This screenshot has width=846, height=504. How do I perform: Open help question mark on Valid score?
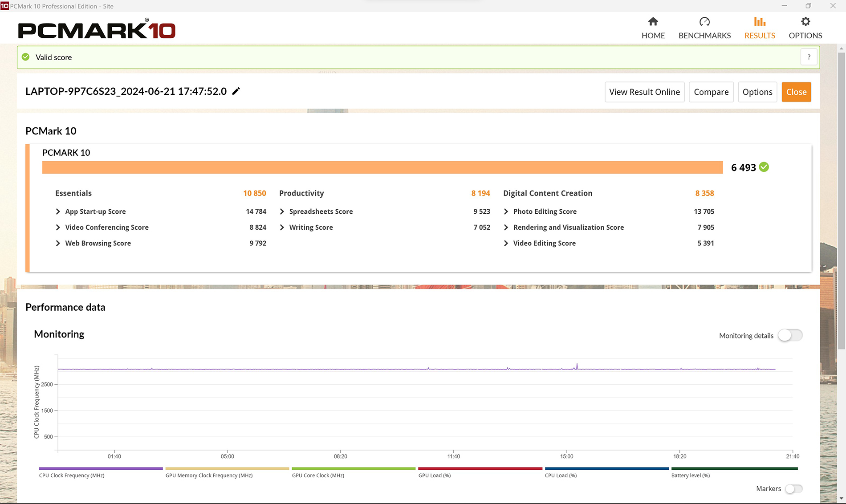pos(809,57)
